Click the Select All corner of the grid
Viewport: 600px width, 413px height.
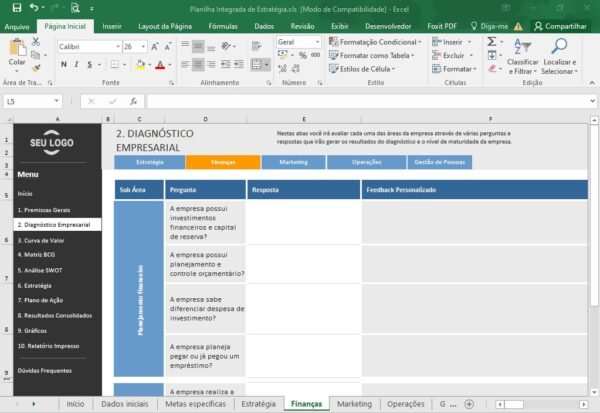[7, 119]
